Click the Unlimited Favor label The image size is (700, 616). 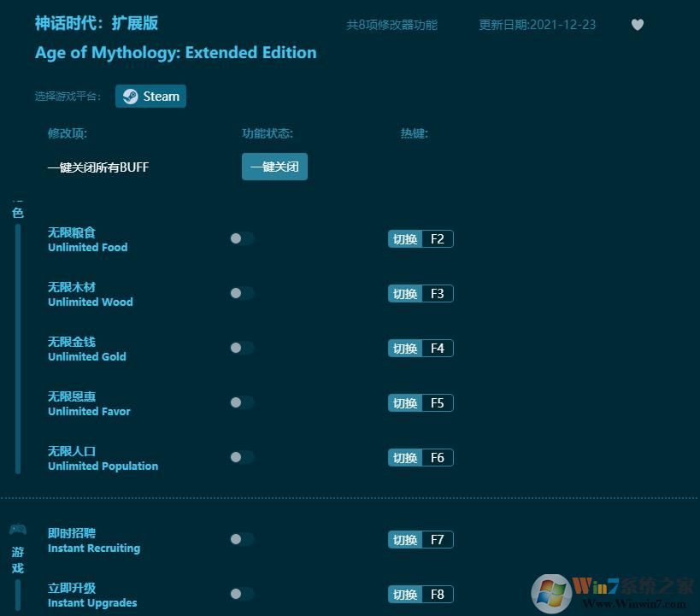[x=89, y=412]
